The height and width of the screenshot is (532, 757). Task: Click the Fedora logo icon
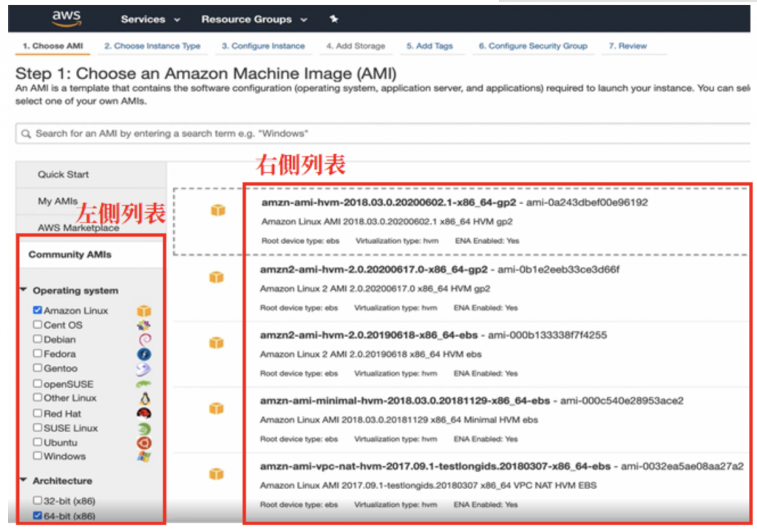(144, 354)
